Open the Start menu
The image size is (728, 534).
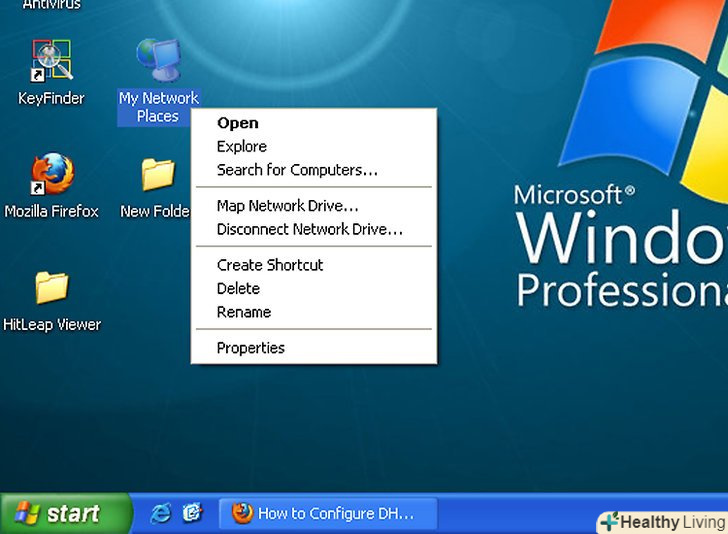point(66,514)
